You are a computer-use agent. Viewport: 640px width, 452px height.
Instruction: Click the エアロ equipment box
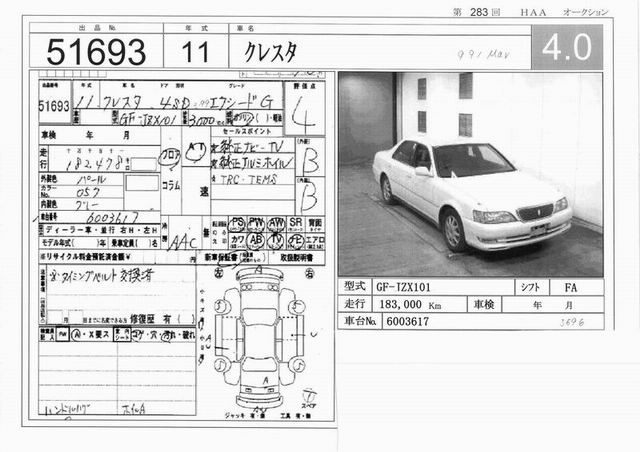tap(315, 241)
